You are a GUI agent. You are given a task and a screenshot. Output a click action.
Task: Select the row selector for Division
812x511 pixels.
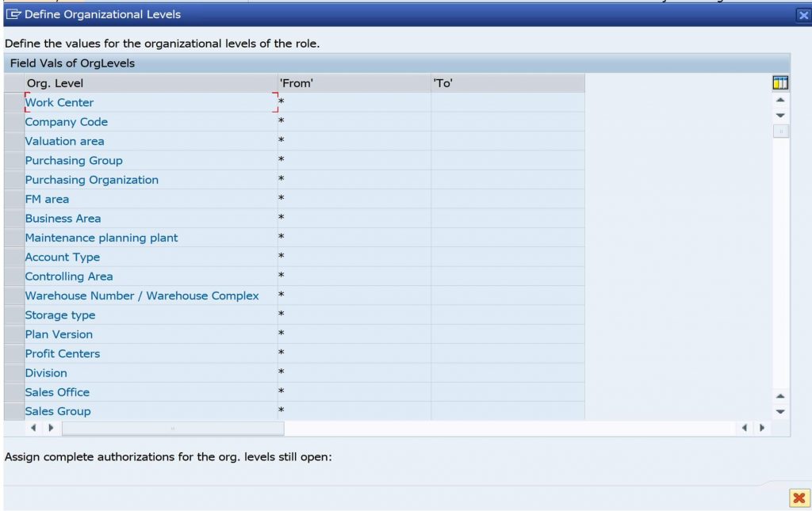tap(14, 373)
